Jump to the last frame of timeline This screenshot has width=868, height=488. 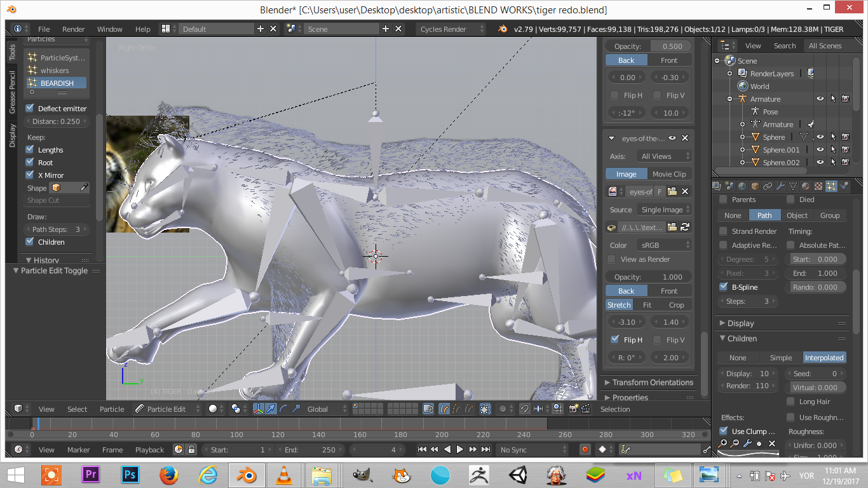pyautogui.click(x=485, y=449)
